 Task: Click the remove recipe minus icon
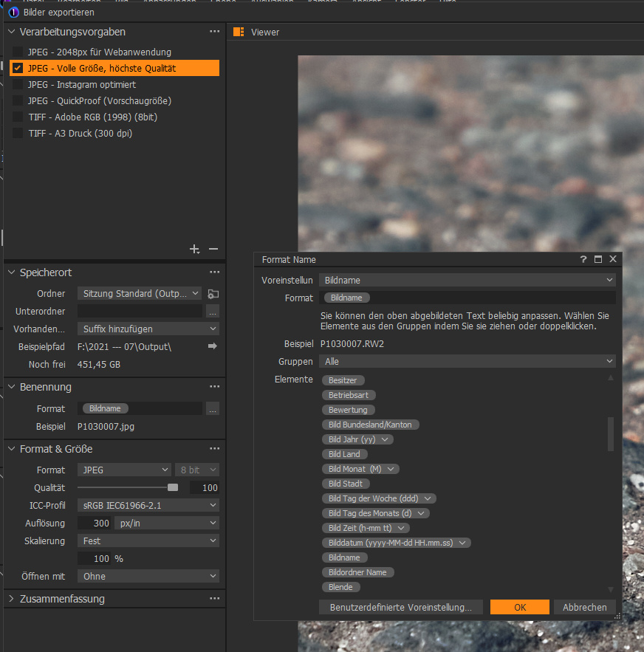[x=213, y=250]
